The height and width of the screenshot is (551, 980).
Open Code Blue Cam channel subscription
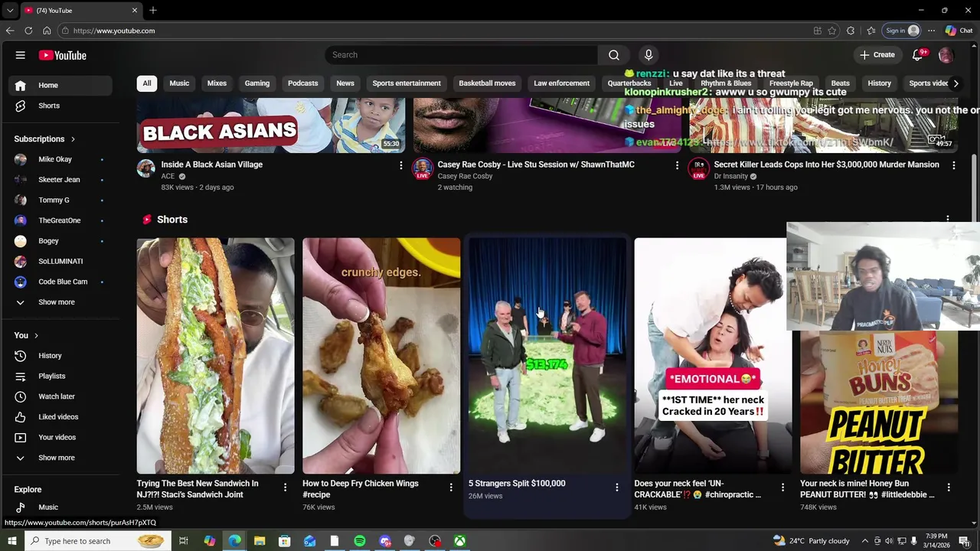[59, 282]
